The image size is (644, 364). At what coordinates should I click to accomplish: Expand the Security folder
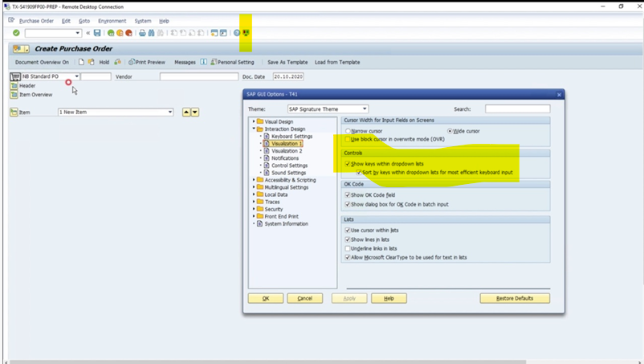pyautogui.click(x=254, y=209)
